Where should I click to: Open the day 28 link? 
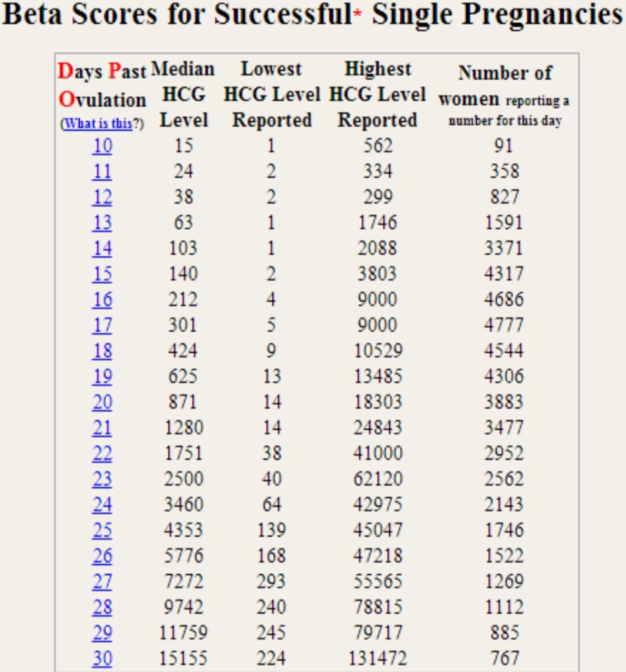tap(102, 607)
